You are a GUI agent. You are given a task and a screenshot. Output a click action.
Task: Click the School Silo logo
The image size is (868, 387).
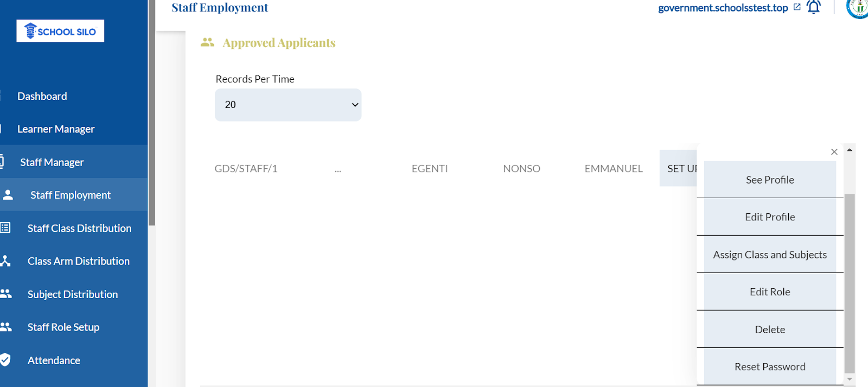click(x=60, y=31)
